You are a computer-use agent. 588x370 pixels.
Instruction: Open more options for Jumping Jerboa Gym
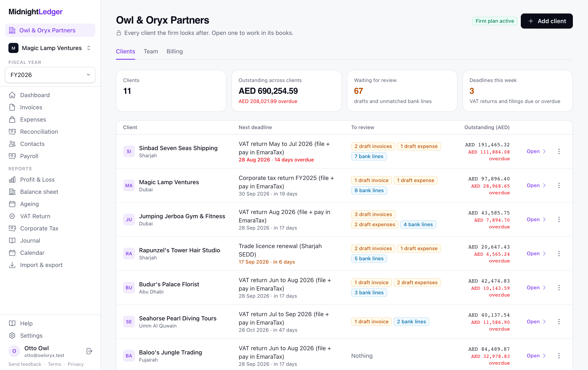[x=559, y=219]
